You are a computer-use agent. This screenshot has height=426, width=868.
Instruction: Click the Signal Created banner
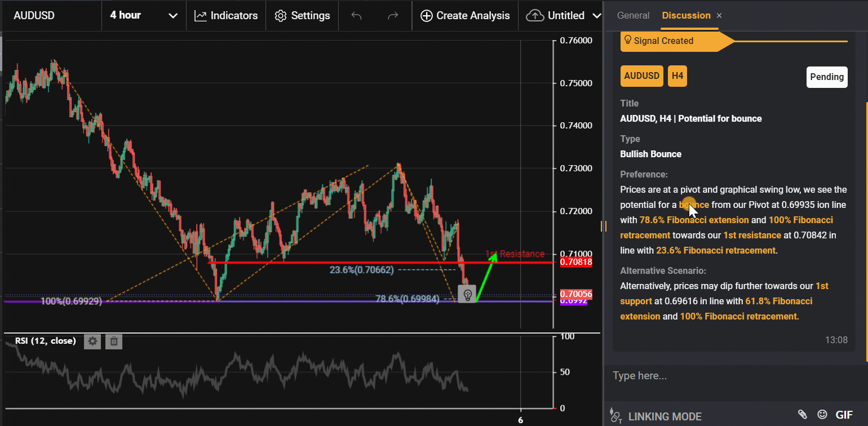coord(676,41)
